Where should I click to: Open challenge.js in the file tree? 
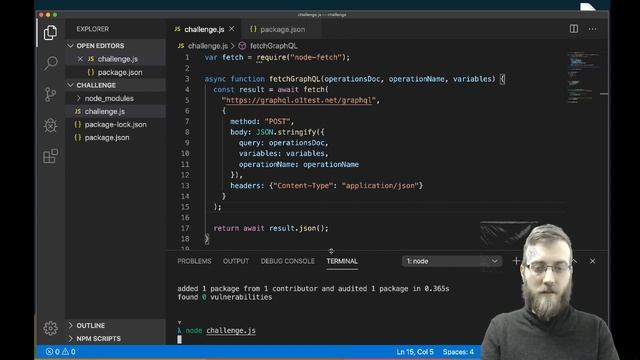tap(116, 111)
